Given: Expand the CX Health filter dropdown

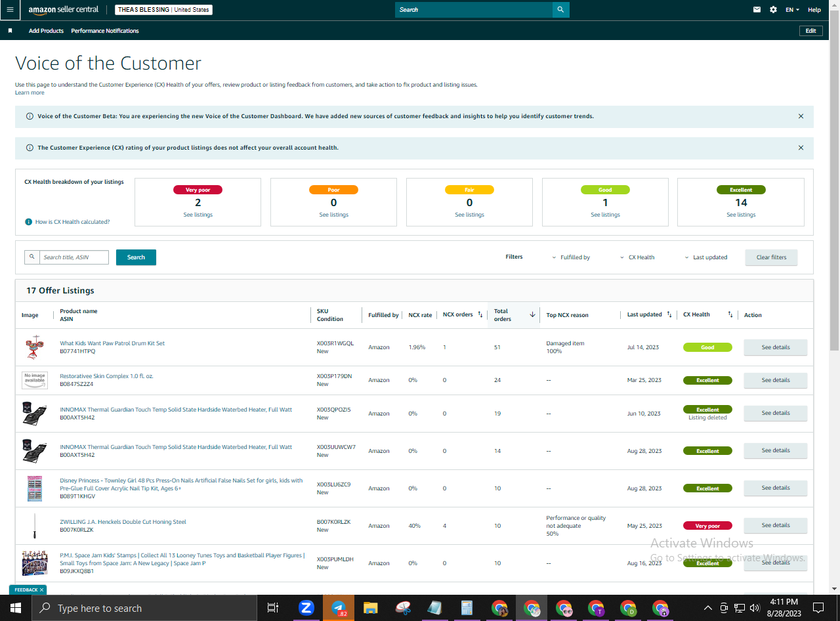Looking at the screenshot, I should 637,257.
